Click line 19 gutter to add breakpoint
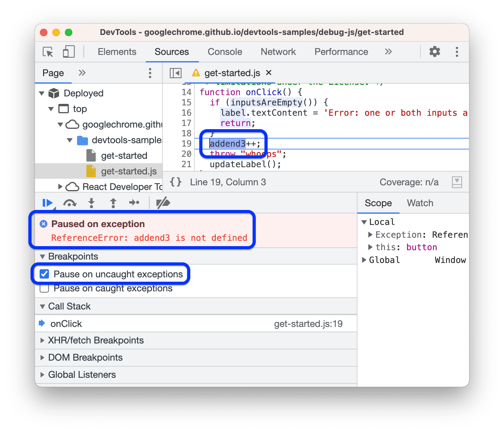The width and height of the screenshot is (504, 433). click(186, 144)
